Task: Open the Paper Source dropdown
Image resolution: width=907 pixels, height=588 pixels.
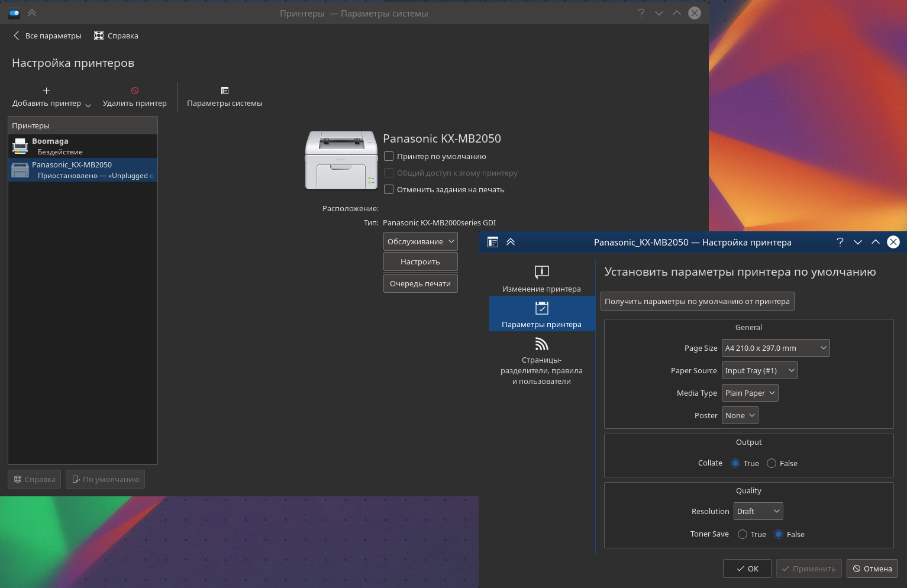Action: click(x=760, y=371)
